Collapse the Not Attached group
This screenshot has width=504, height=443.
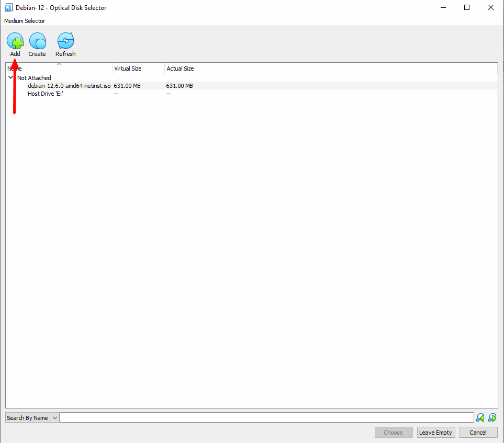point(11,77)
